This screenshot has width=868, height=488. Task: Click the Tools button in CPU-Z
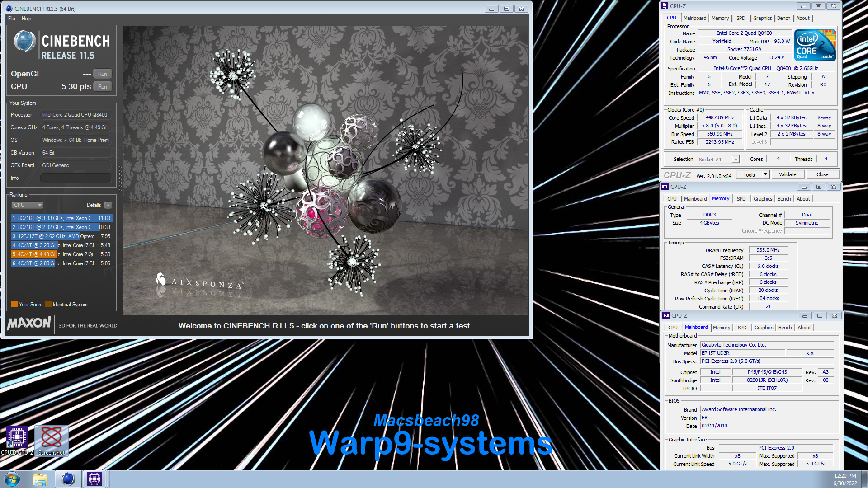[749, 175]
